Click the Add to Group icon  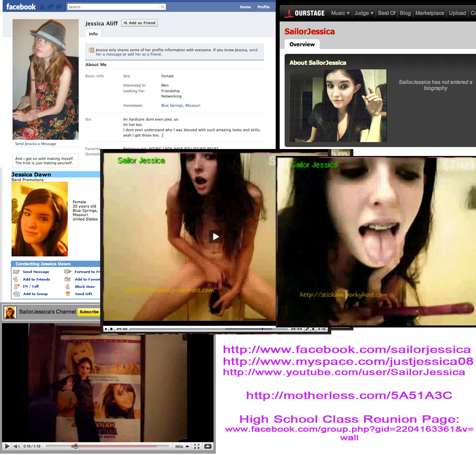pos(17,294)
